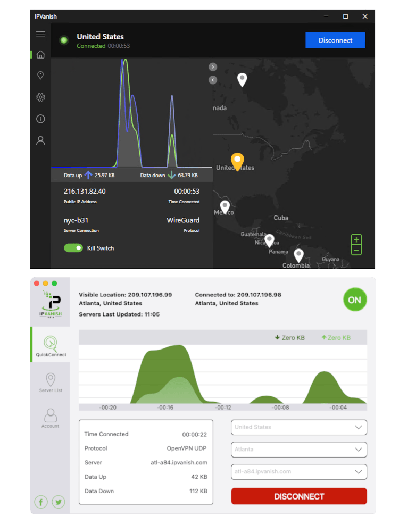This screenshot has width=399, height=532.
Task: Click the green connection status indicator
Action: [x=64, y=40]
